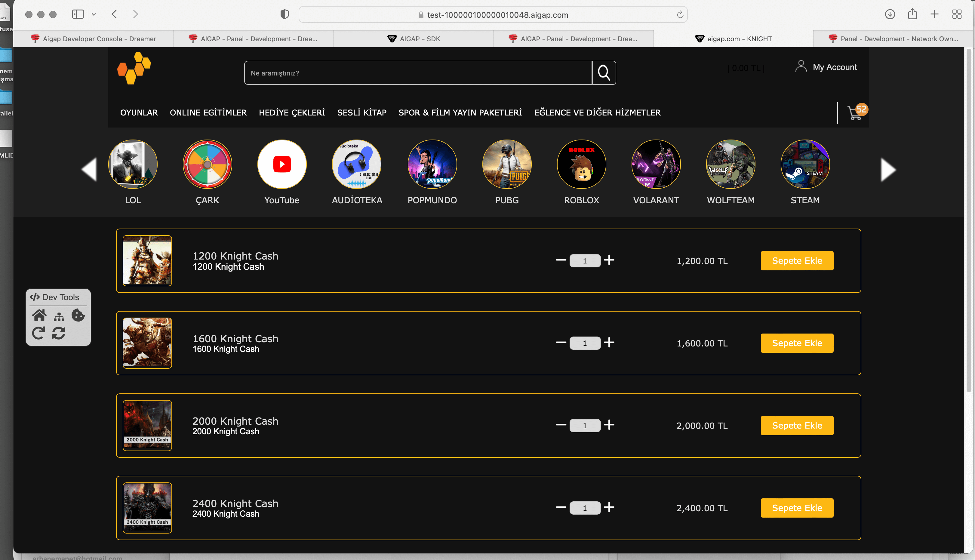
Task: Switch to Aigap Developer Console tab
Action: (94, 38)
